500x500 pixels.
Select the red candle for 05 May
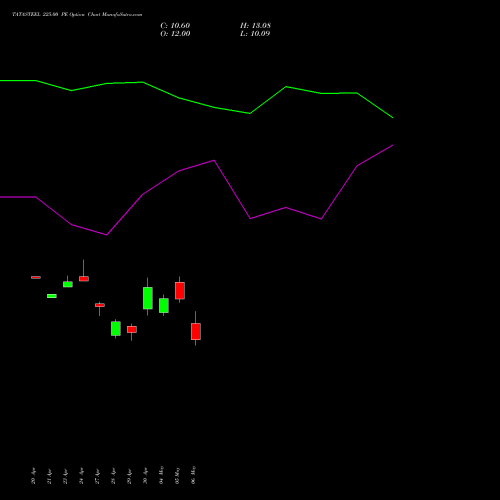[180, 291]
